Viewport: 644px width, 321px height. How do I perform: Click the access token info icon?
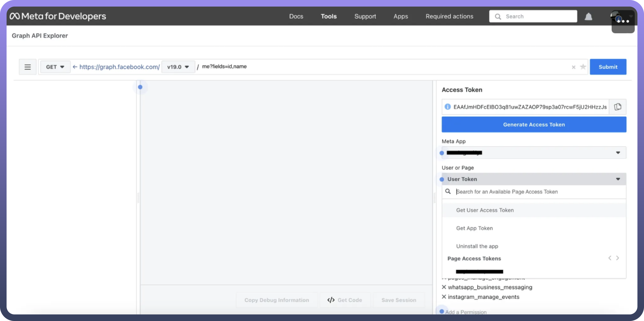click(x=448, y=107)
